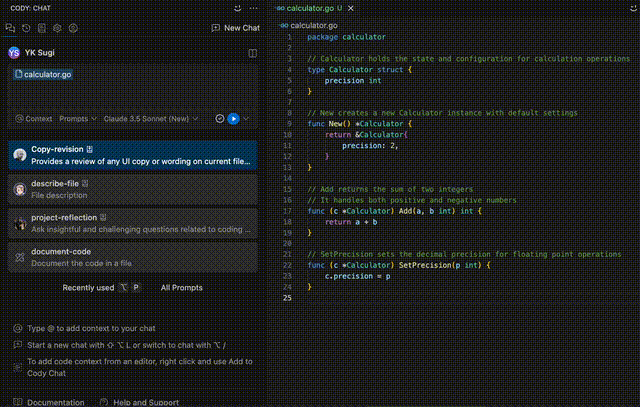Image resolution: width=640 pixels, height=407 pixels.
Task: Click the chat icon beside new chat tip
Action: [x=18, y=345]
